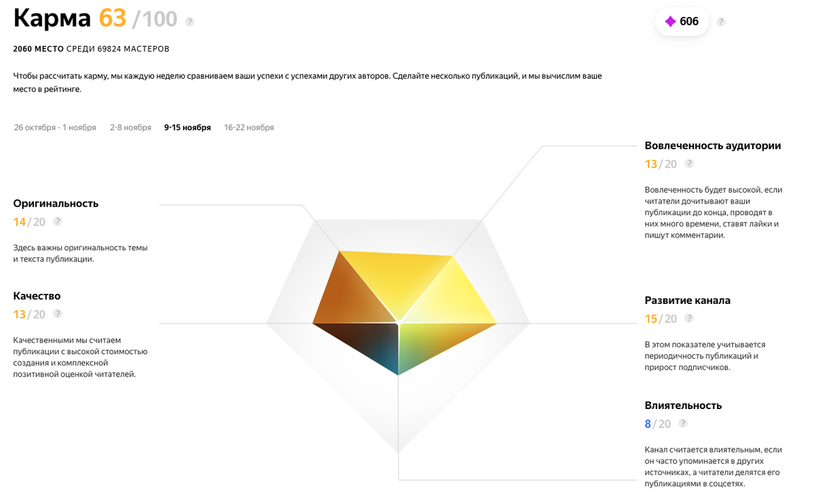Open help icon for Вовлеченность аудитории score
This screenshot has height=504, width=814.
689,163
